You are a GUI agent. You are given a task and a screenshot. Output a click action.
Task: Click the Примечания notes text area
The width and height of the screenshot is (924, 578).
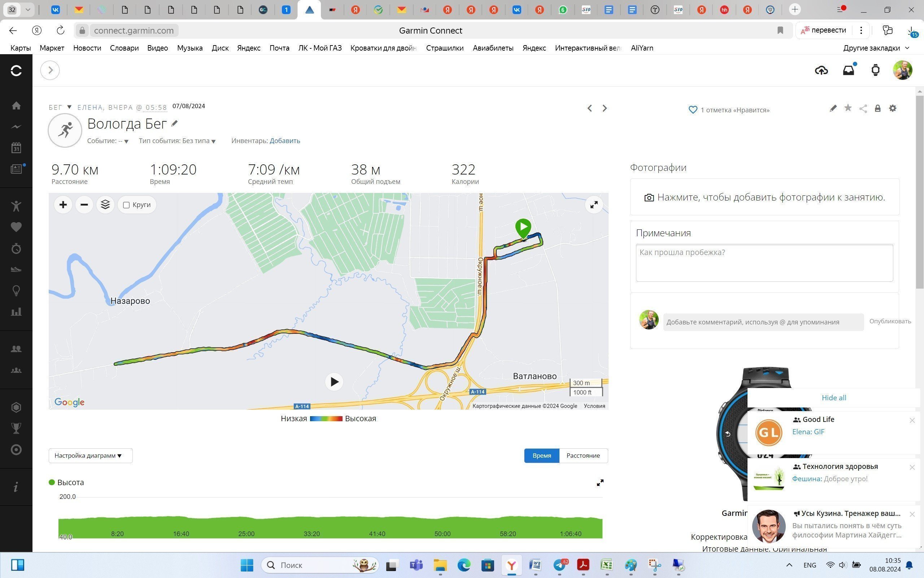tap(764, 263)
